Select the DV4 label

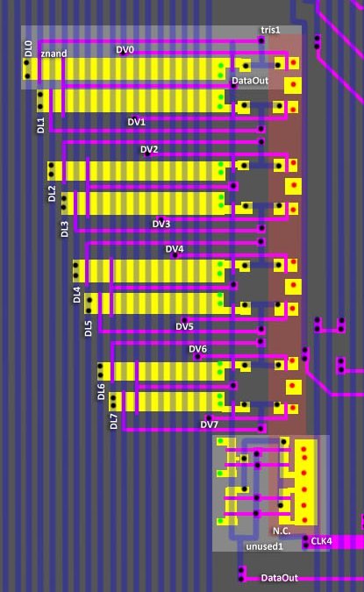pyautogui.click(x=175, y=249)
